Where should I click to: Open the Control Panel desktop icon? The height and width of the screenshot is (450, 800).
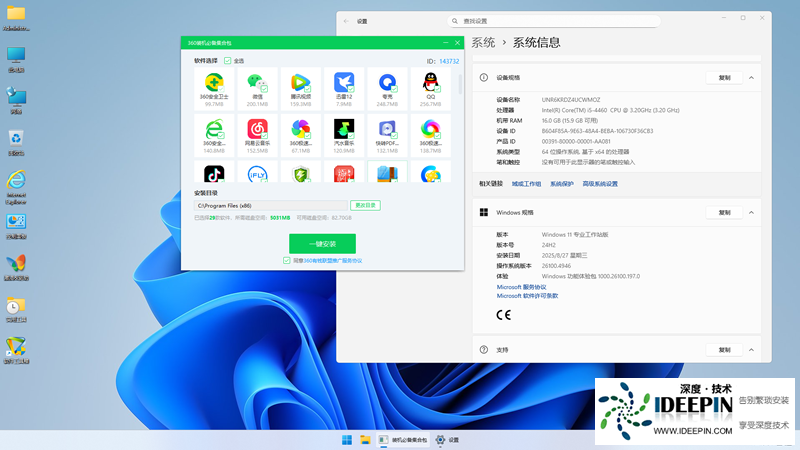point(16,226)
